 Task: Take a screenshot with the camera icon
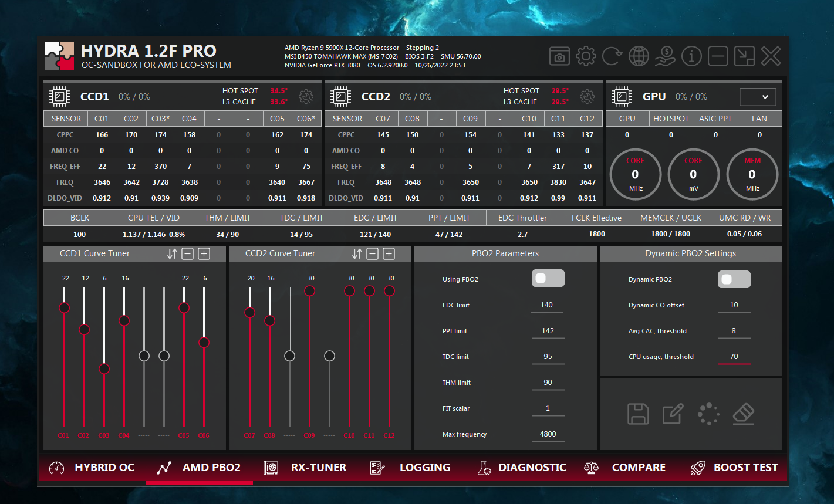559,57
